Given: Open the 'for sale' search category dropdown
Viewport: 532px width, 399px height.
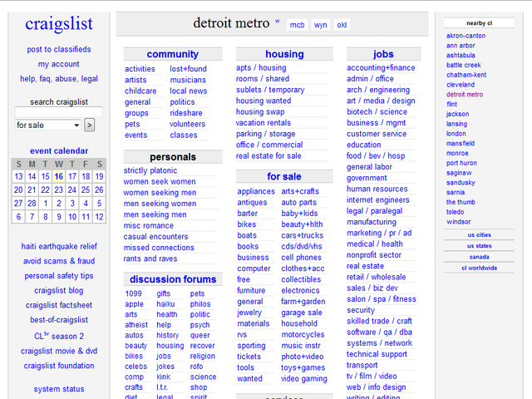Looking at the screenshot, I should coord(47,125).
